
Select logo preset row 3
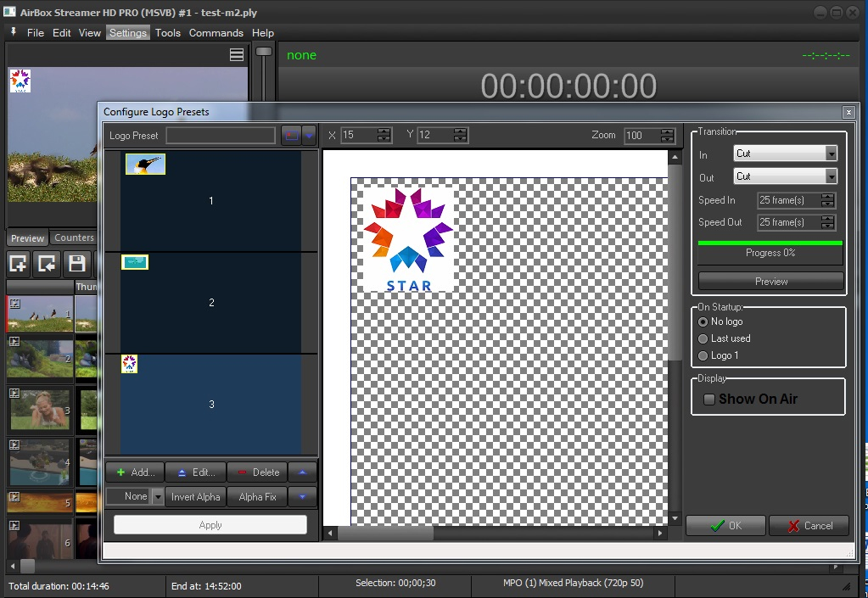(x=211, y=405)
